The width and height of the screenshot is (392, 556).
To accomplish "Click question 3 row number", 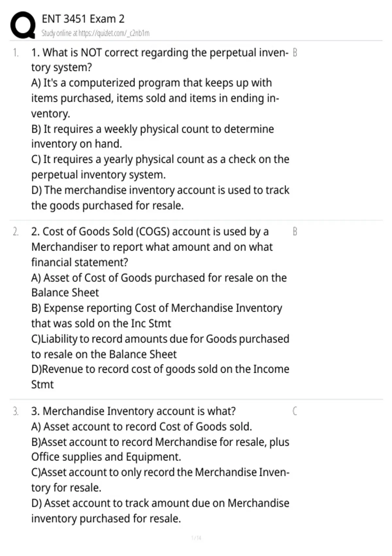I will point(15,411).
